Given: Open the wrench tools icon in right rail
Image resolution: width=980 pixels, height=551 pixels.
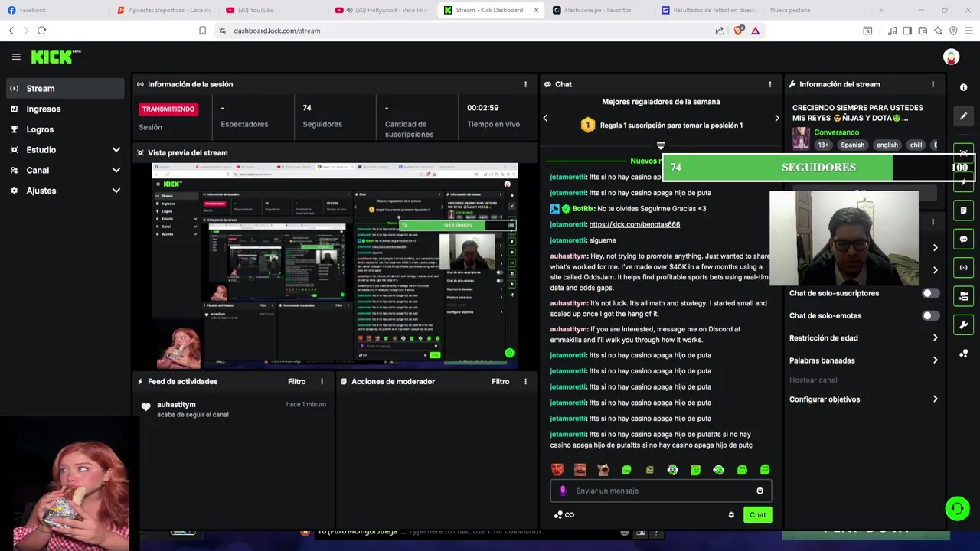Looking at the screenshot, I should click(963, 324).
